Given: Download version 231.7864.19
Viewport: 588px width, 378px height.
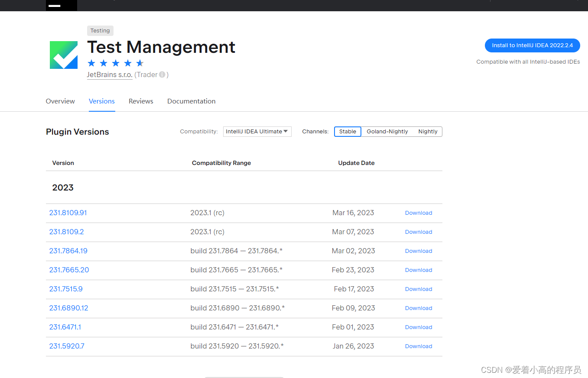Looking at the screenshot, I should point(419,251).
